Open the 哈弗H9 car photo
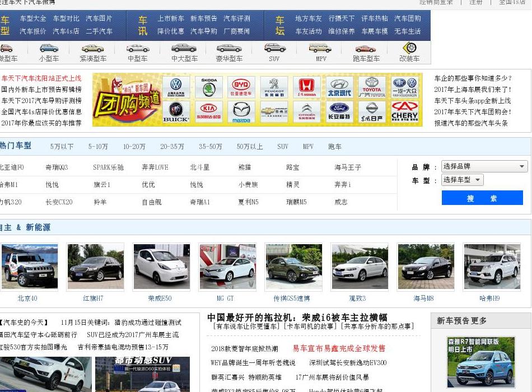The height and width of the screenshot is (392, 532). click(x=492, y=267)
